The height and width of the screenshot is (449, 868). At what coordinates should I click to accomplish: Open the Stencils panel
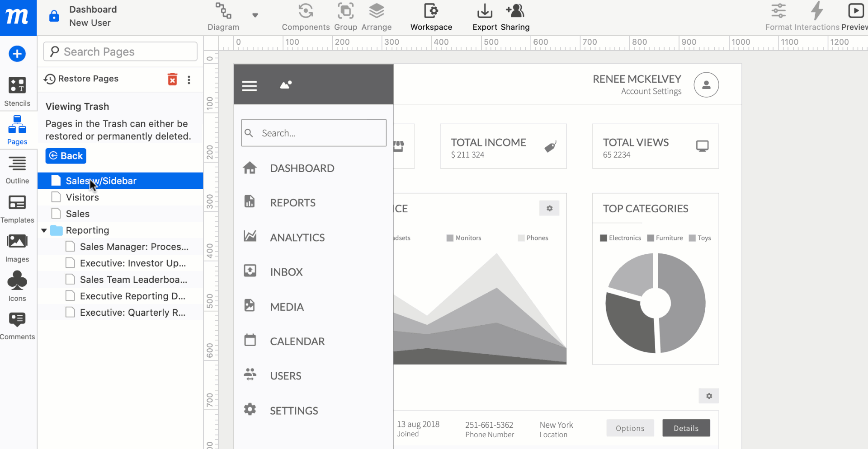[17, 91]
